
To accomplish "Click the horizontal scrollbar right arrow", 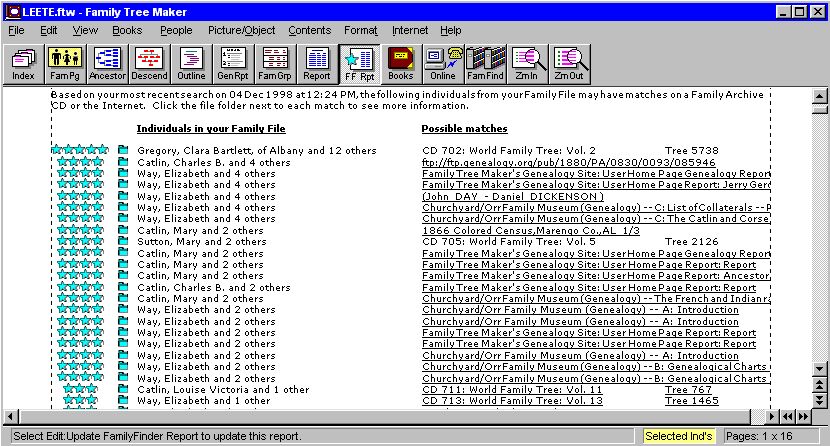I will click(x=772, y=416).
